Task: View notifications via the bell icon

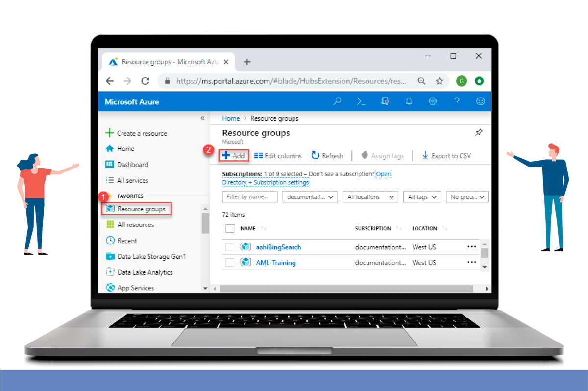Action: [409, 101]
